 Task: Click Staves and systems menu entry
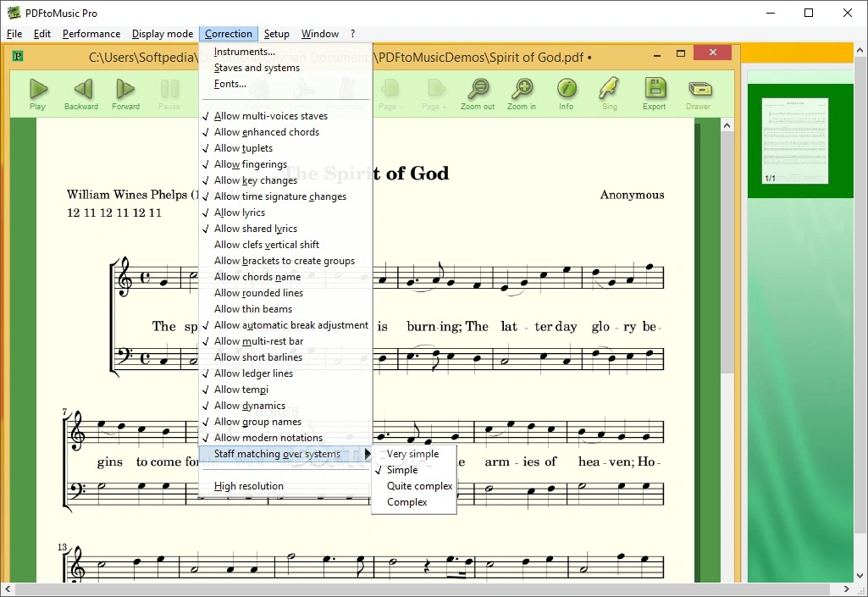(x=257, y=68)
